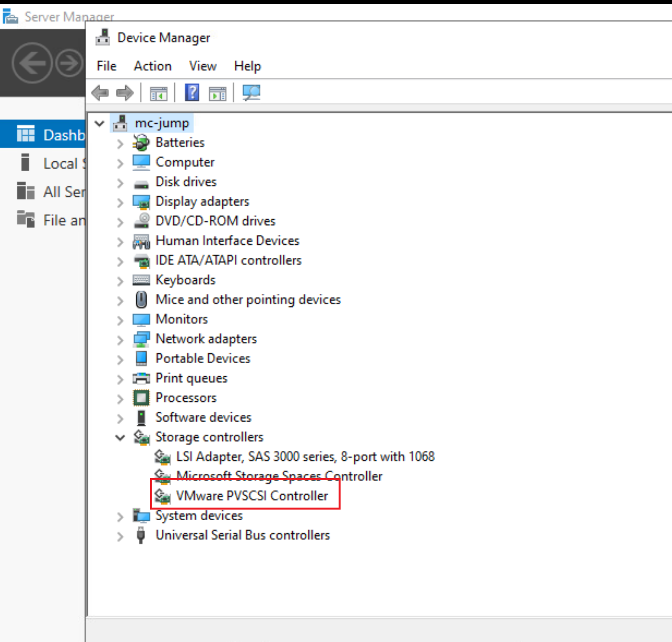
Task: Click the mc-jump computer icon
Action: 120,123
